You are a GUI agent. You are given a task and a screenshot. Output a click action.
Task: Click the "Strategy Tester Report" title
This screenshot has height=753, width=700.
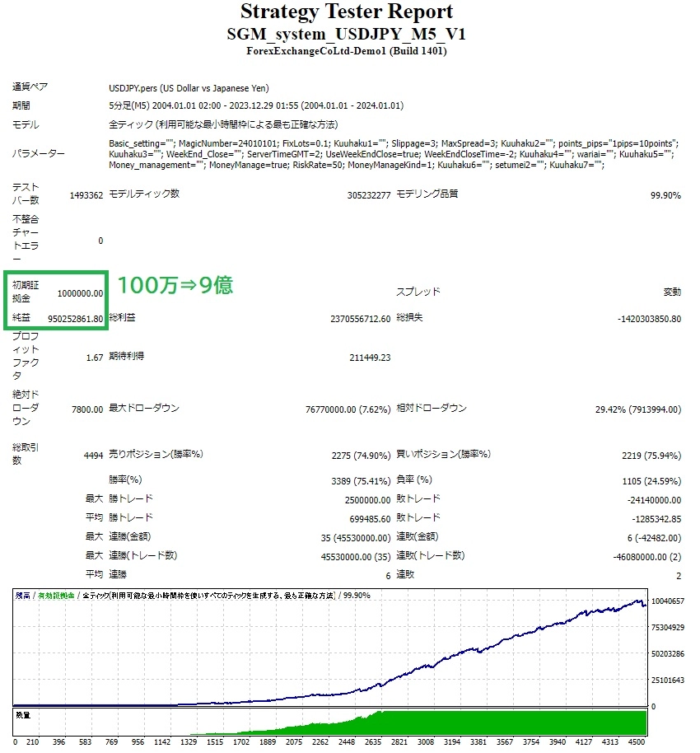point(346,12)
